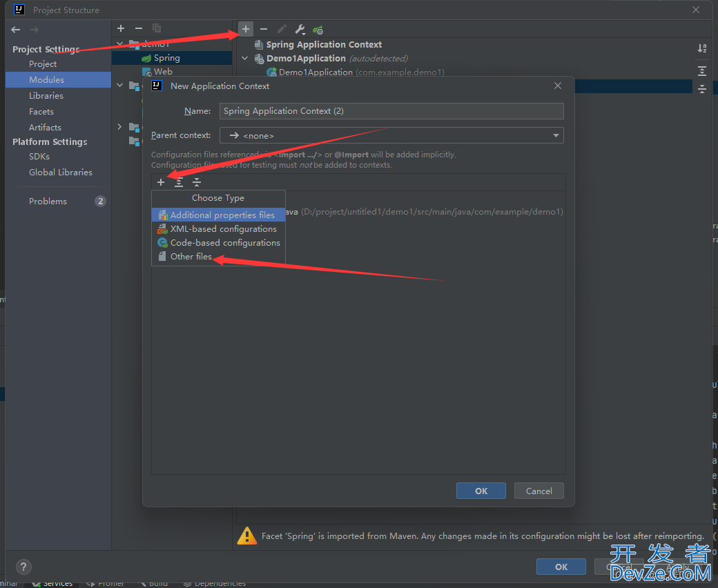
Task: Add a new module with the plus icon above the module tree
Action: tap(121, 28)
